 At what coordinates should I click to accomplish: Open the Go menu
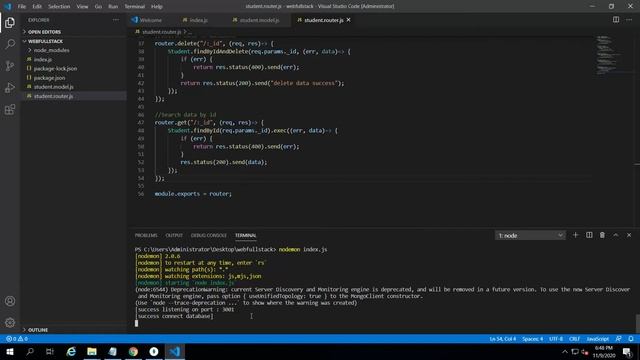[98, 6]
